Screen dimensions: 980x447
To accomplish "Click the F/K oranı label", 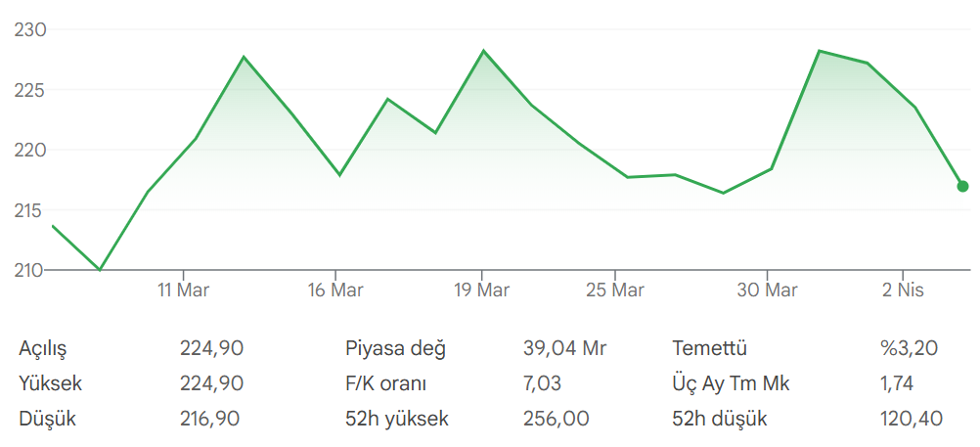I will pyautogui.click(x=385, y=383).
